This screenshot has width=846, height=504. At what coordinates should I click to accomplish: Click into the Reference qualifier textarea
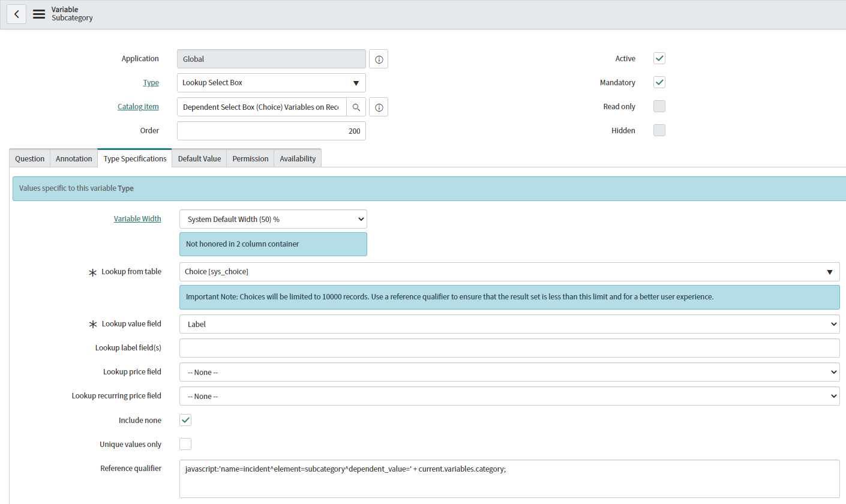click(x=509, y=478)
